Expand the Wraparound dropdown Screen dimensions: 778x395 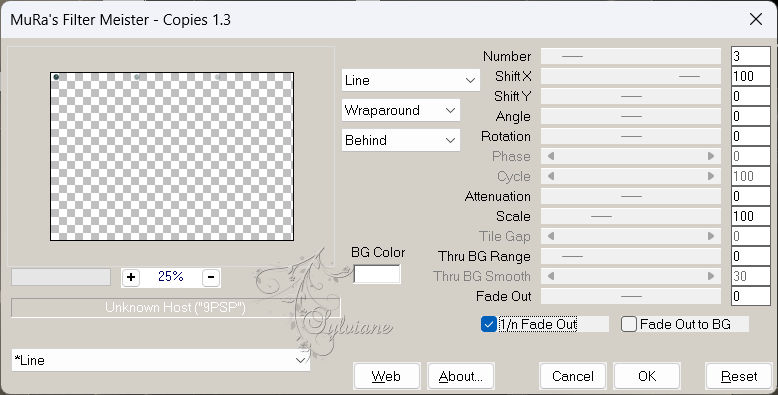401,110
